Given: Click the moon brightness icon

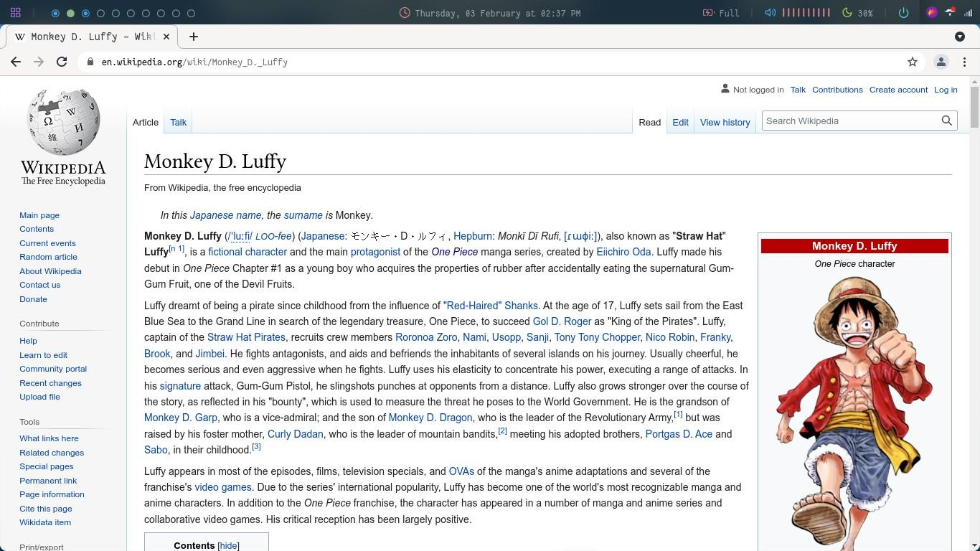Looking at the screenshot, I should pos(847,13).
